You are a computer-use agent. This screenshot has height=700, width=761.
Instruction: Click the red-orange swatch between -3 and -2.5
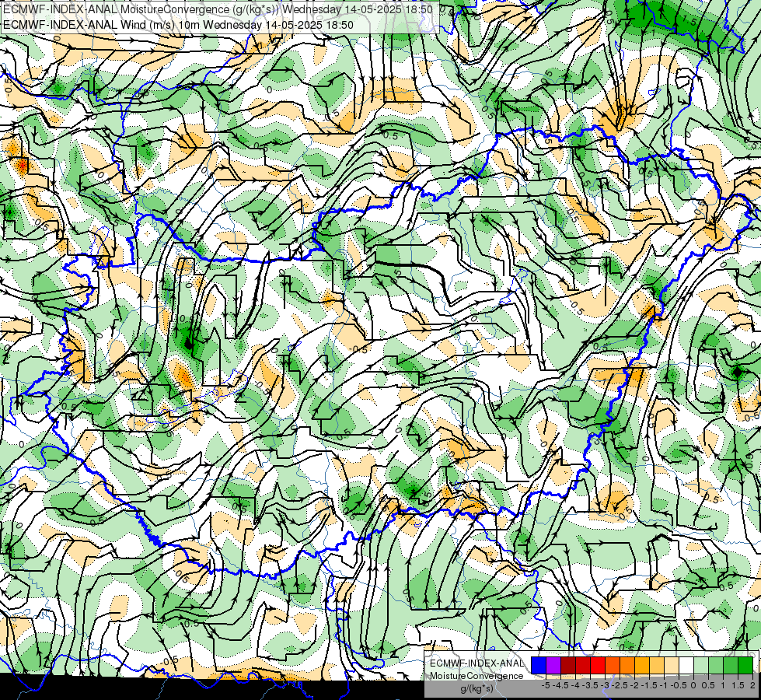[613, 665]
